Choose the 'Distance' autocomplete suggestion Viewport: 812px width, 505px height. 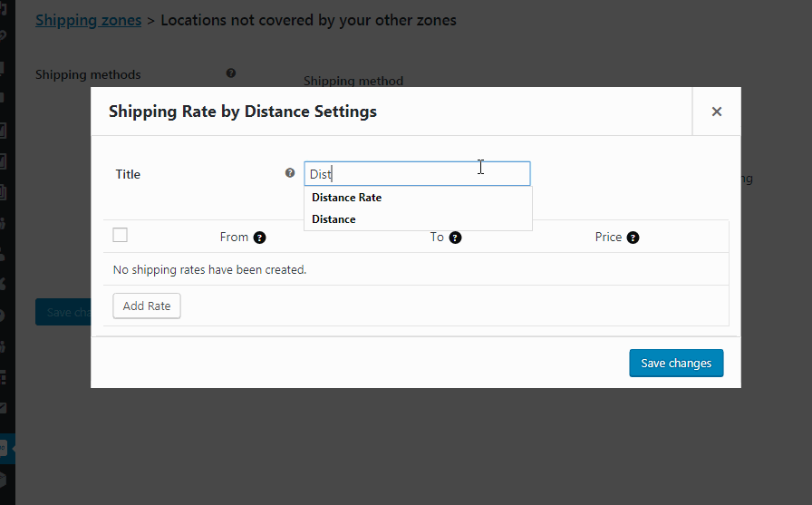click(x=333, y=219)
